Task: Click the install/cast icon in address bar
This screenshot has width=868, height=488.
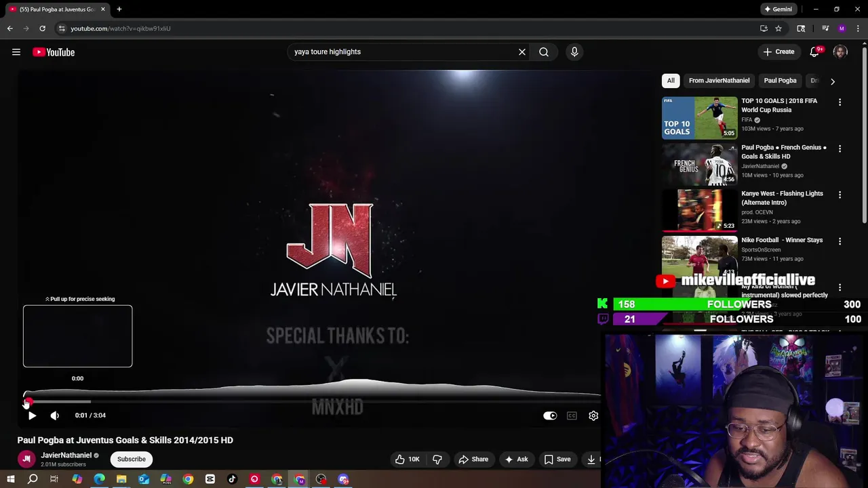Action: (x=764, y=28)
